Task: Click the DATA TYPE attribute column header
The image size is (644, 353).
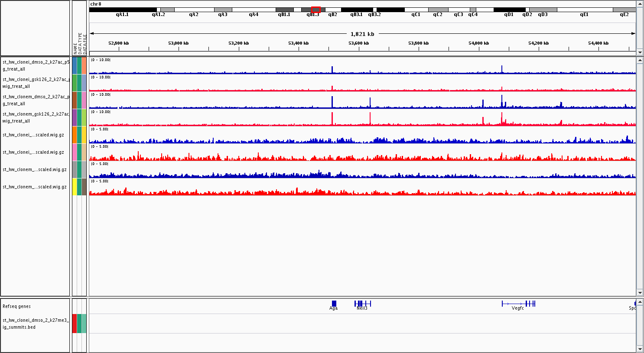Action: coord(80,43)
